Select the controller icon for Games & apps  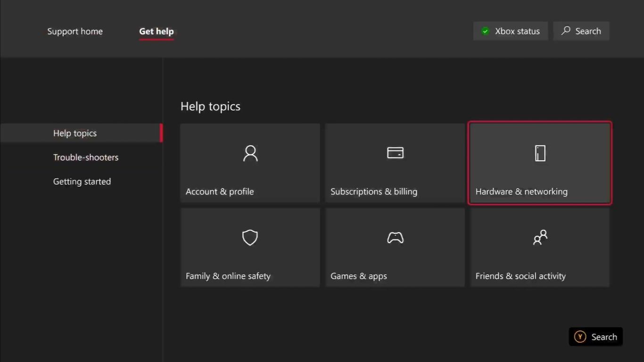pyautogui.click(x=395, y=238)
